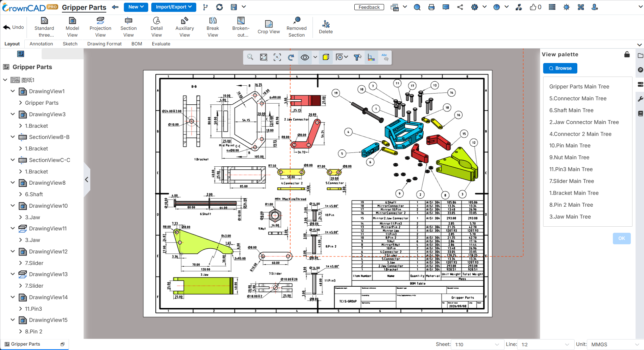Image resolution: width=644 pixels, height=350 pixels.
Task: Toggle the View palette lock
Action: pyautogui.click(x=627, y=54)
